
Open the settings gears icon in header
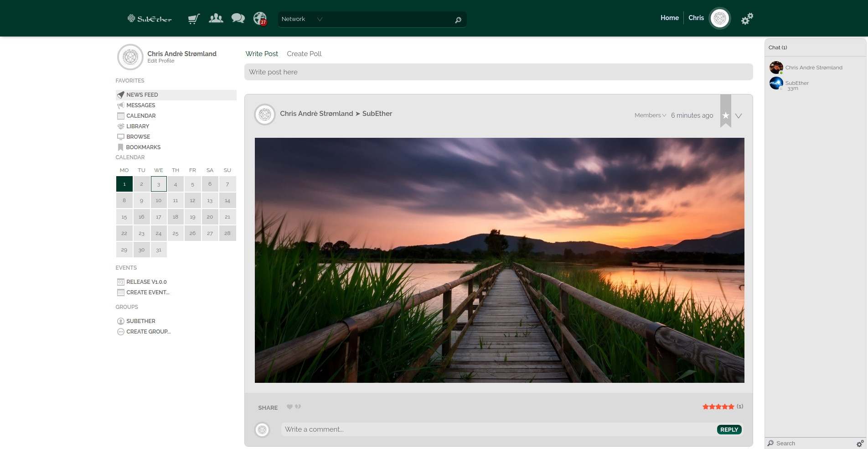pyautogui.click(x=747, y=19)
